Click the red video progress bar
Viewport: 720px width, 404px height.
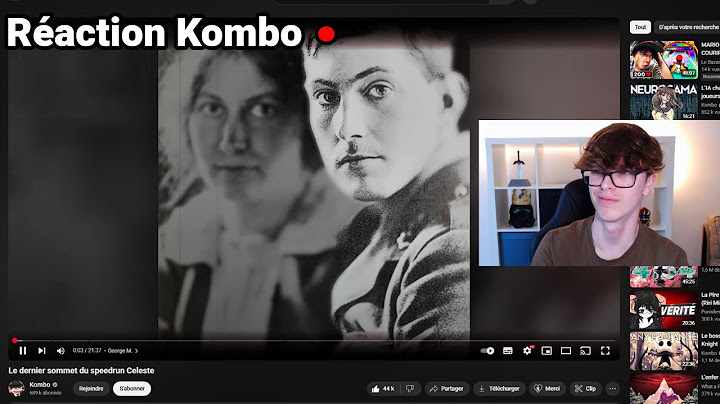(314, 341)
